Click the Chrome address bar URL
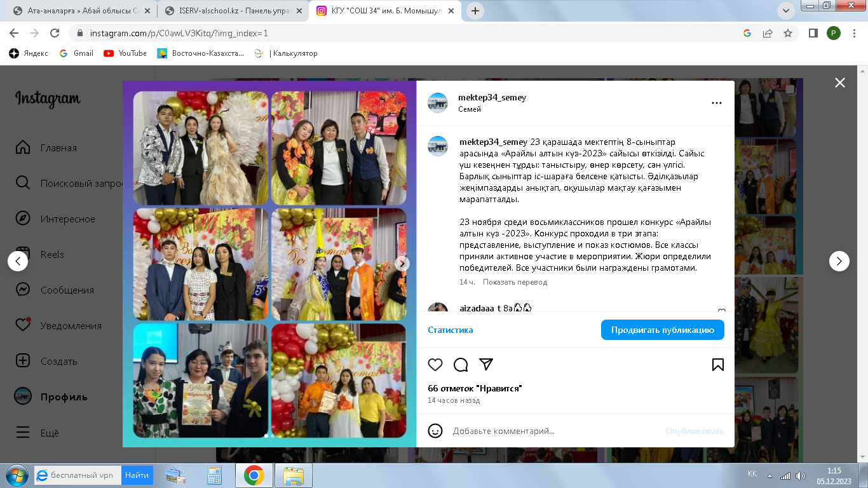 [x=179, y=33]
